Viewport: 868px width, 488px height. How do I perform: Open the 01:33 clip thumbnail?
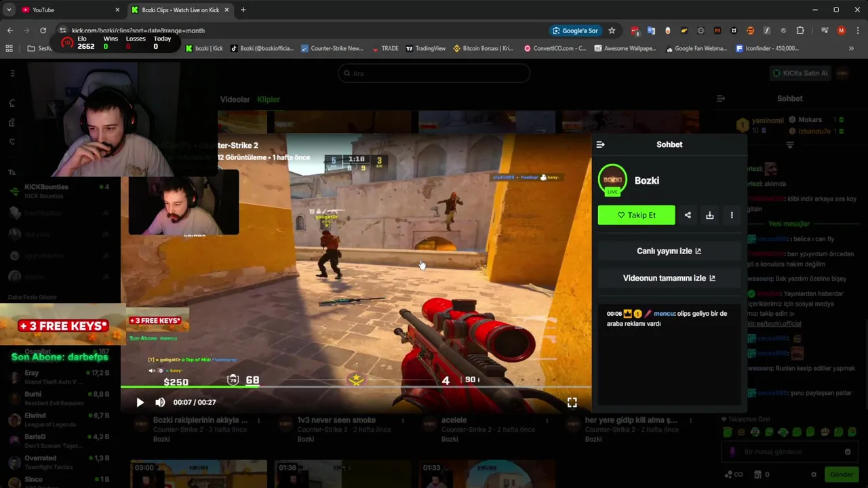click(x=487, y=474)
